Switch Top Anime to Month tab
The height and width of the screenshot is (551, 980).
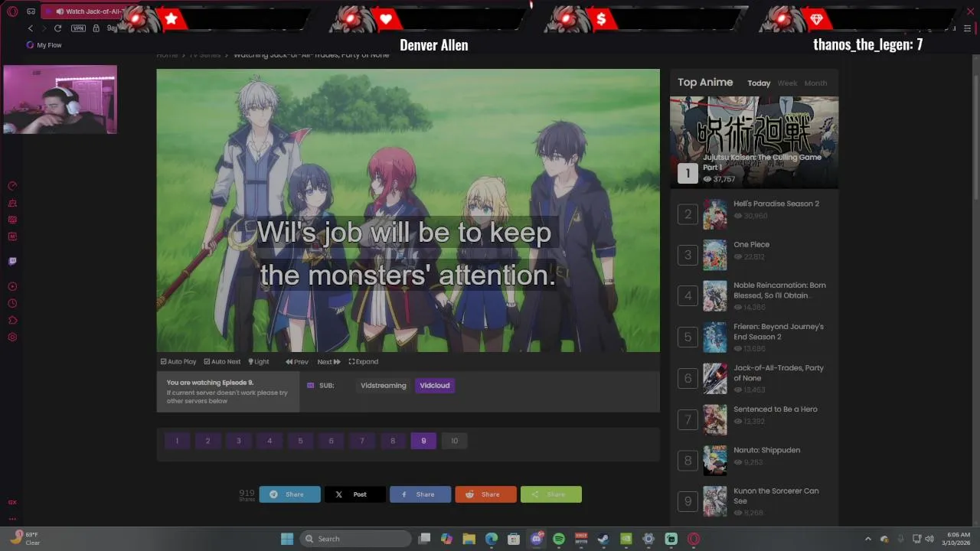pyautogui.click(x=815, y=83)
